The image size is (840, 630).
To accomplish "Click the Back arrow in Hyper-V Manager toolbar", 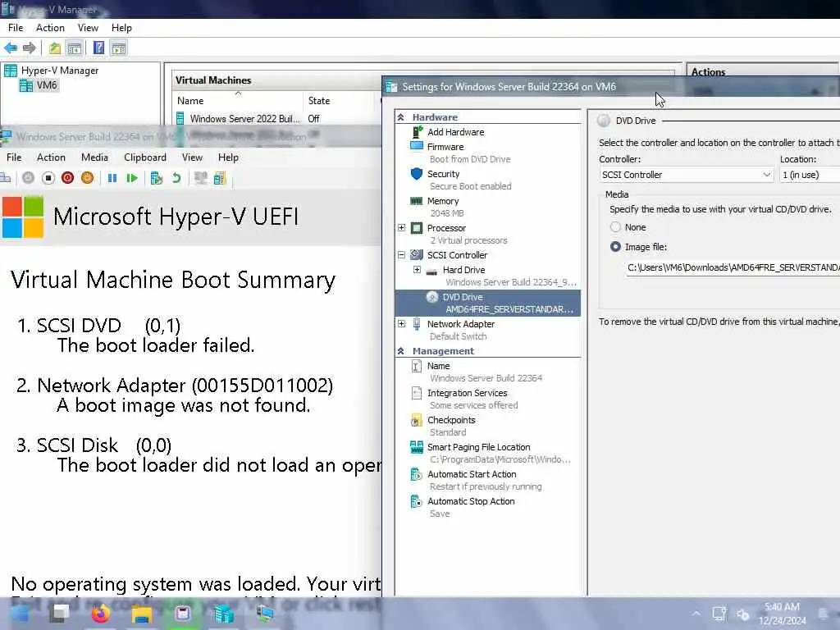I will (10, 48).
